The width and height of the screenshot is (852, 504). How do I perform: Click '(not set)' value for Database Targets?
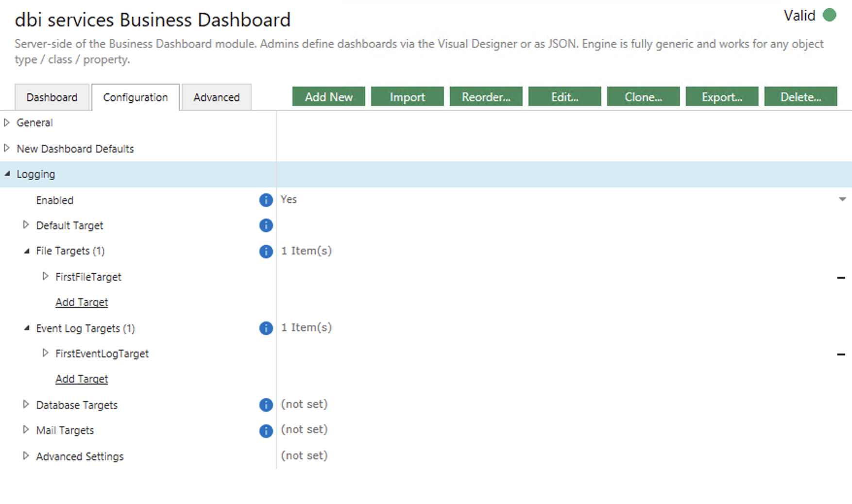coord(305,404)
